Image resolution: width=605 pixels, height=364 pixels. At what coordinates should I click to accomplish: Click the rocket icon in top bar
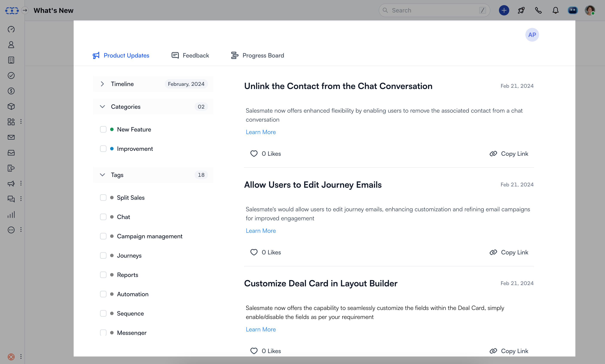[x=521, y=10]
